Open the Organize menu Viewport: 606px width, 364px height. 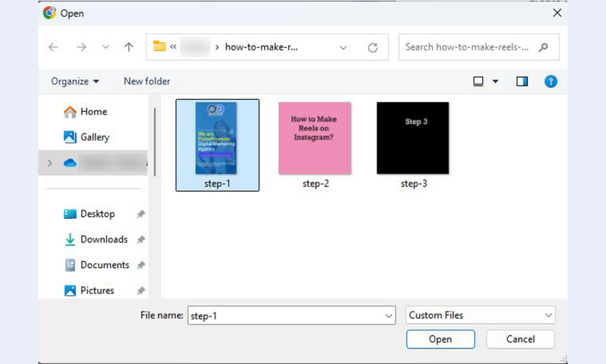coord(75,82)
